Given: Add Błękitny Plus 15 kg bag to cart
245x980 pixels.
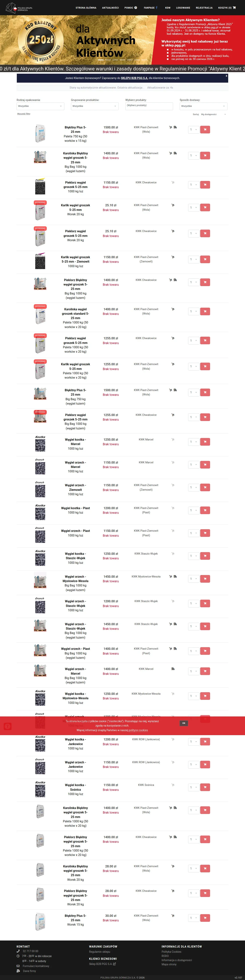Looking at the screenshot, I should [205, 918].
